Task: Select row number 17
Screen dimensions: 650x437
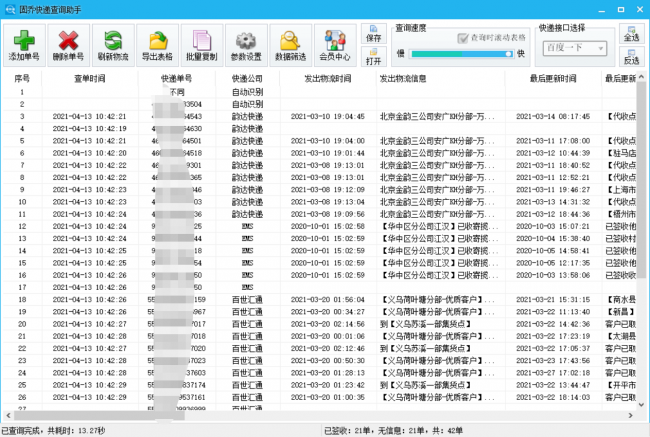Action: [x=22, y=287]
